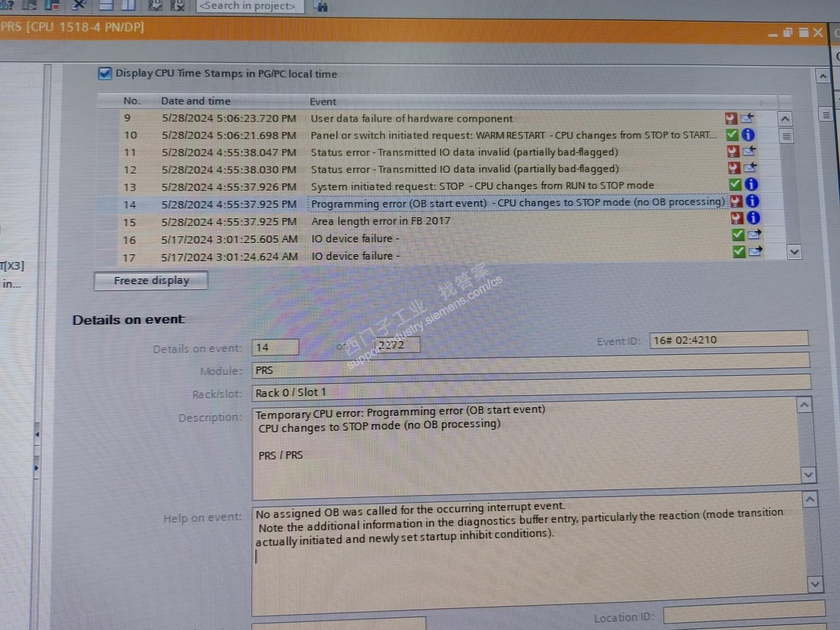The width and height of the screenshot is (840, 630).
Task: Click the blue info icon in event row 10
Action: pos(748,135)
